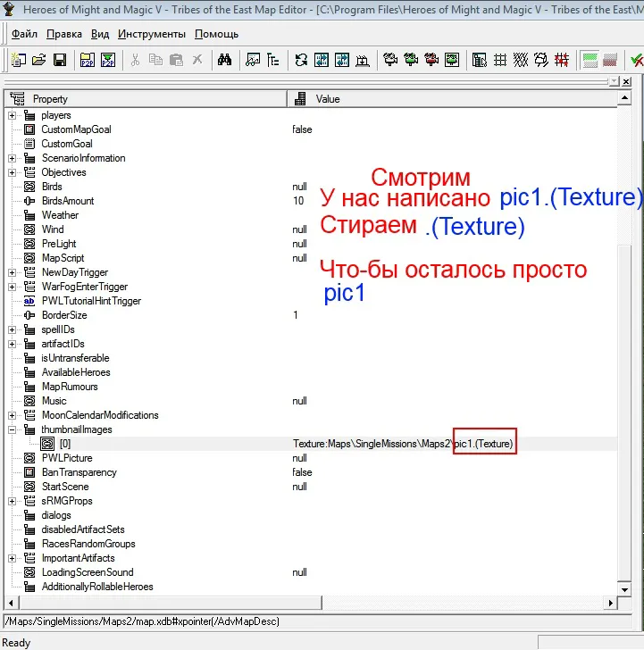Open the Файл menu
Screen dimensions: 644x650
[x=24, y=34]
